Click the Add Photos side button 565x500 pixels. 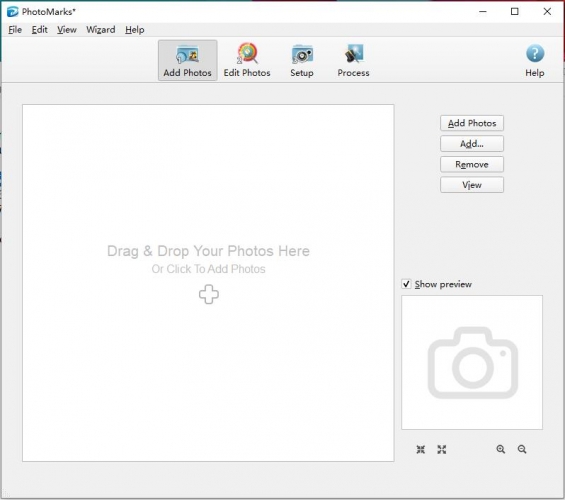click(472, 123)
